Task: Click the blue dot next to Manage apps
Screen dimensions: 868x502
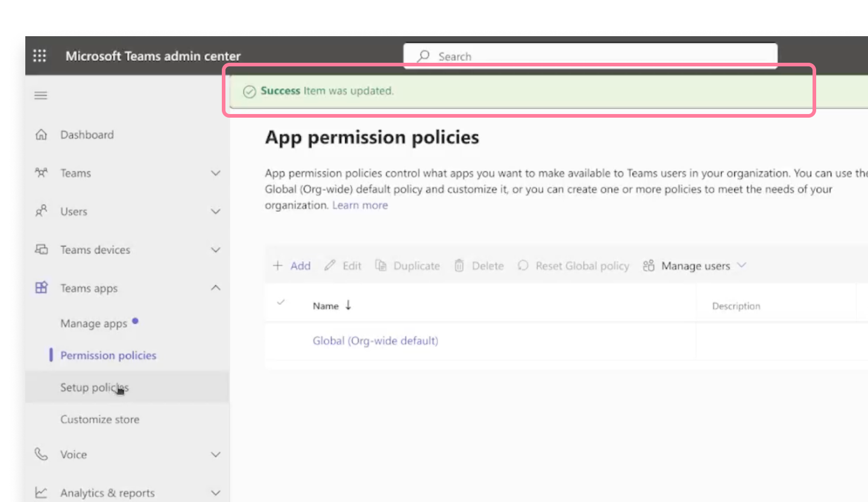Action: click(135, 321)
